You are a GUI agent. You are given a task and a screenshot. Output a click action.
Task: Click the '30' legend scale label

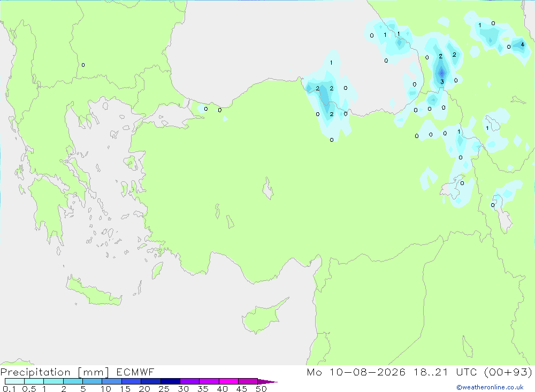(184, 389)
